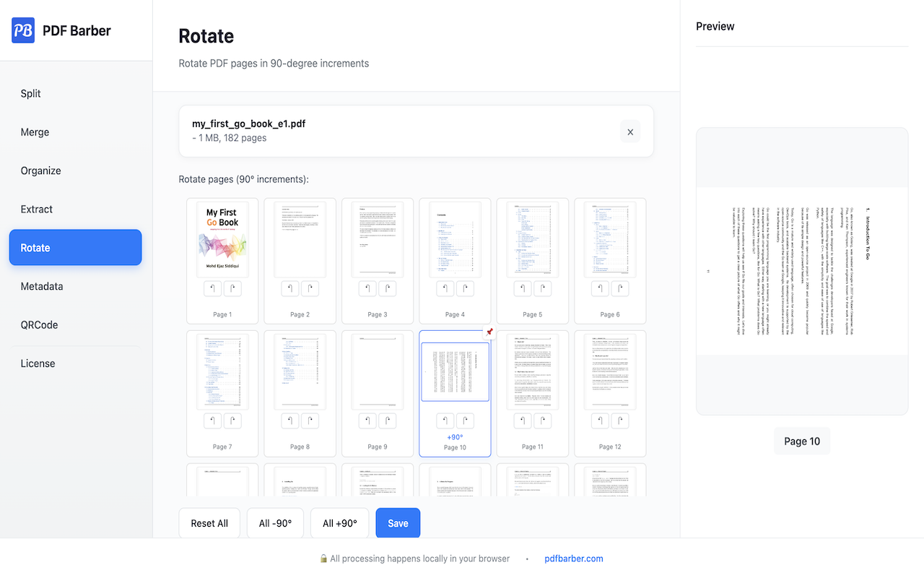The image size is (924, 578).
Task: Click the pin icon on Page 10
Action: coord(489,332)
